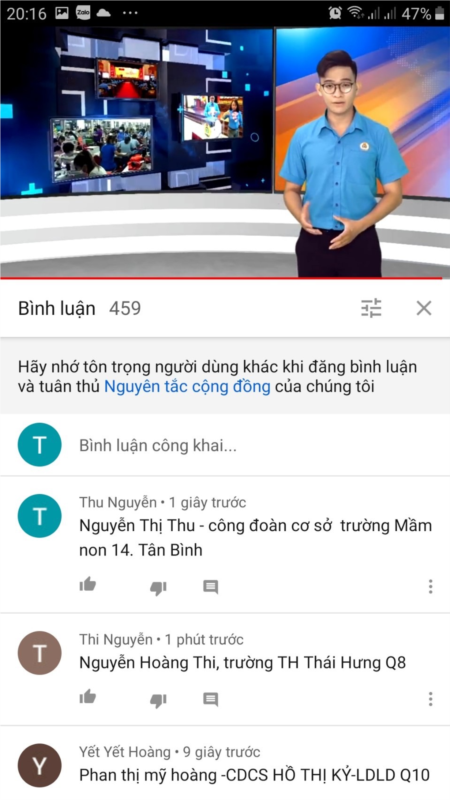Like Thu Nguyễn's comment
The image size is (450, 800).
tap(88, 585)
